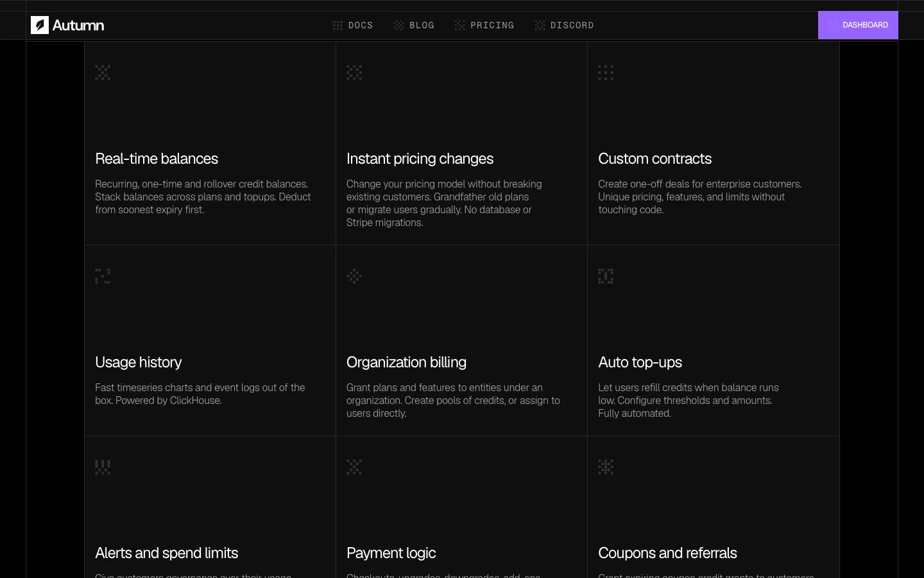924x578 pixels.
Task: Click the Autumn leaf logo icon
Action: click(x=40, y=25)
